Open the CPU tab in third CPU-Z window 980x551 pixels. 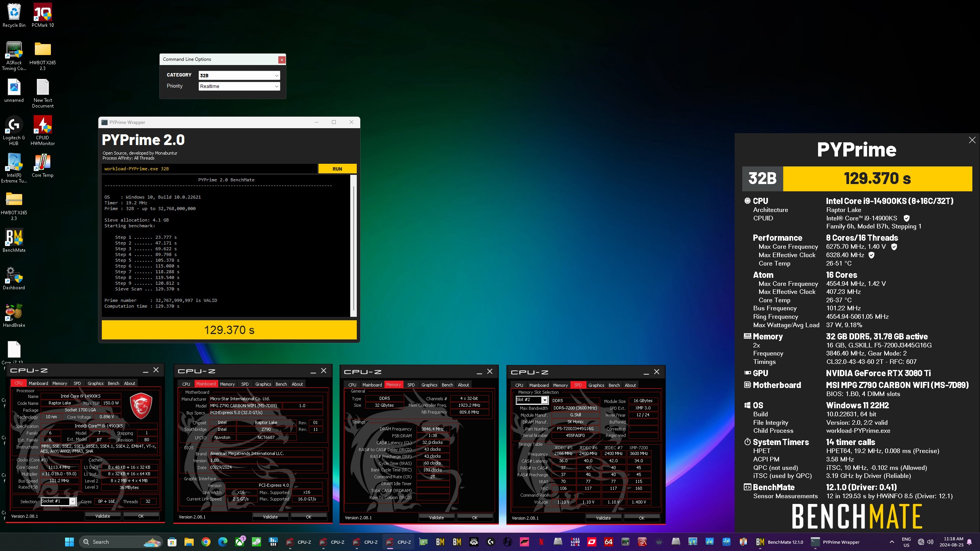pyautogui.click(x=352, y=385)
